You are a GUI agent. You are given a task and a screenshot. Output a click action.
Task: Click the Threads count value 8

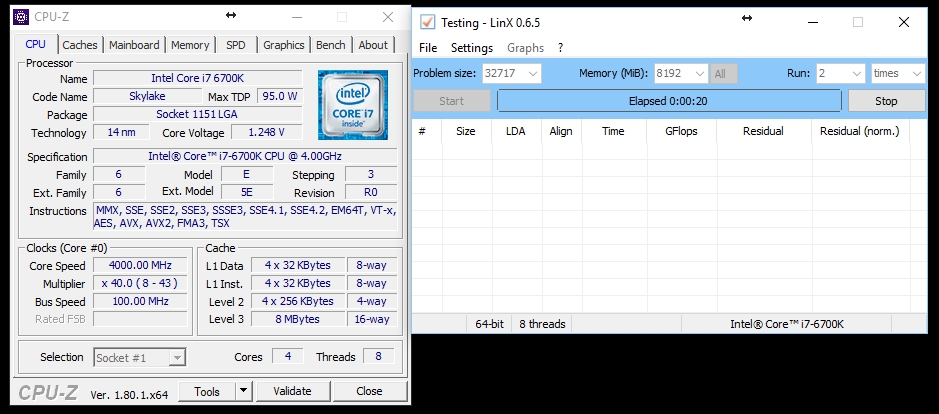(x=378, y=356)
